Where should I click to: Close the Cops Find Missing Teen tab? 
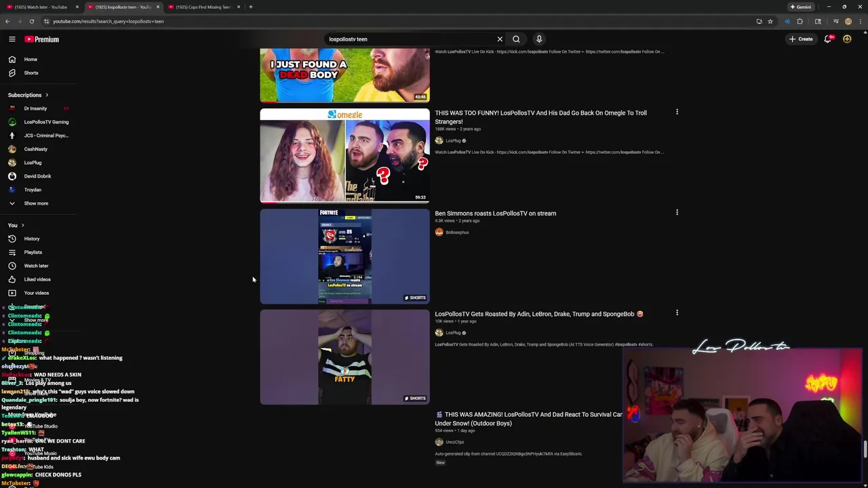pos(239,7)
